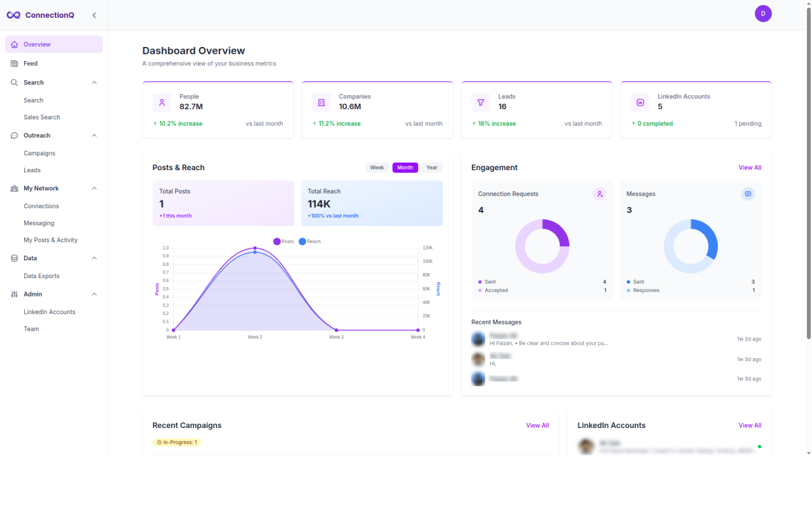This screenshot has width=812, height=508.
Task: Open the Campaigns page
Action: coord(39,152)
